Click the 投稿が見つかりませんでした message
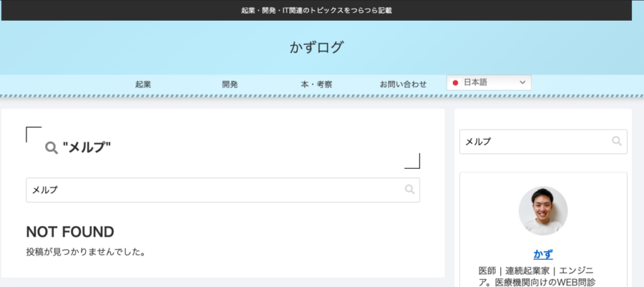Viewport: 644px width, 287px height. (86, 252)
